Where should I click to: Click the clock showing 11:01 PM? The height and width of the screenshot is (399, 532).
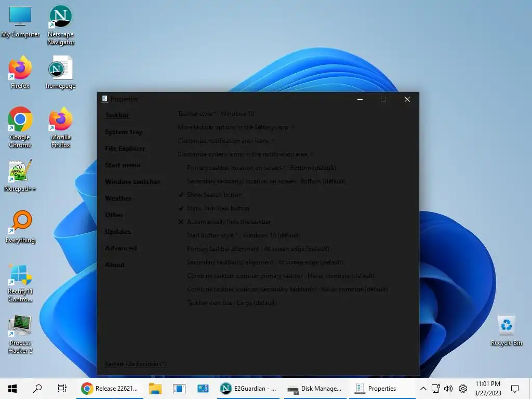[487, 389]
